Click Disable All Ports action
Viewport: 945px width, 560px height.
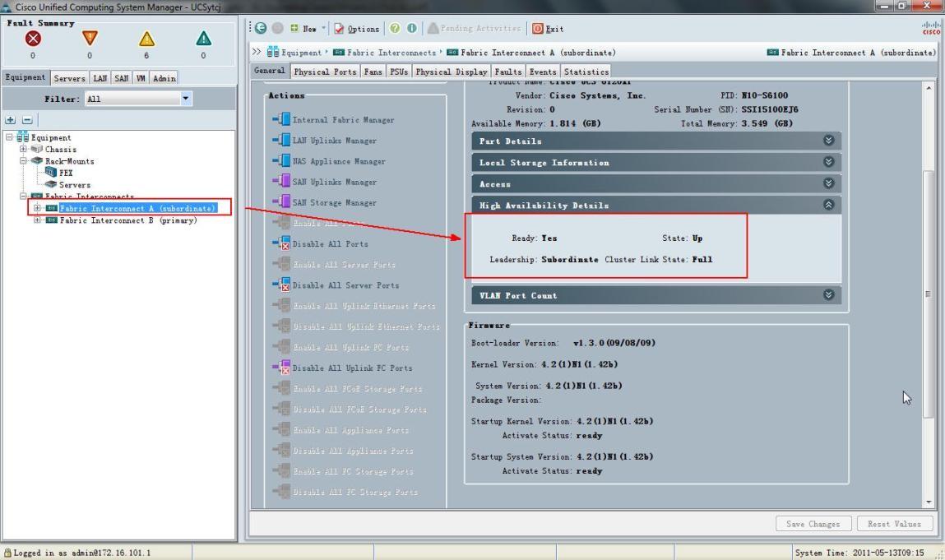point(320,243)
